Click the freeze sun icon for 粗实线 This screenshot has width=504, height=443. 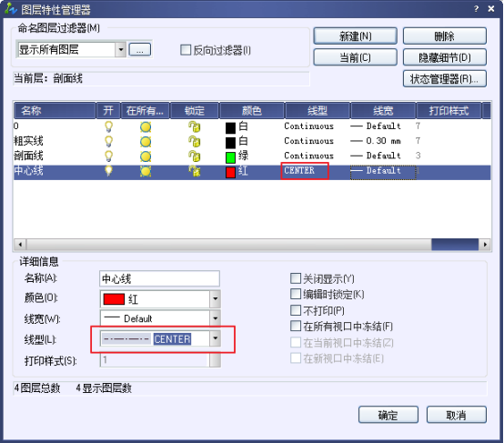tap(146, 142)
